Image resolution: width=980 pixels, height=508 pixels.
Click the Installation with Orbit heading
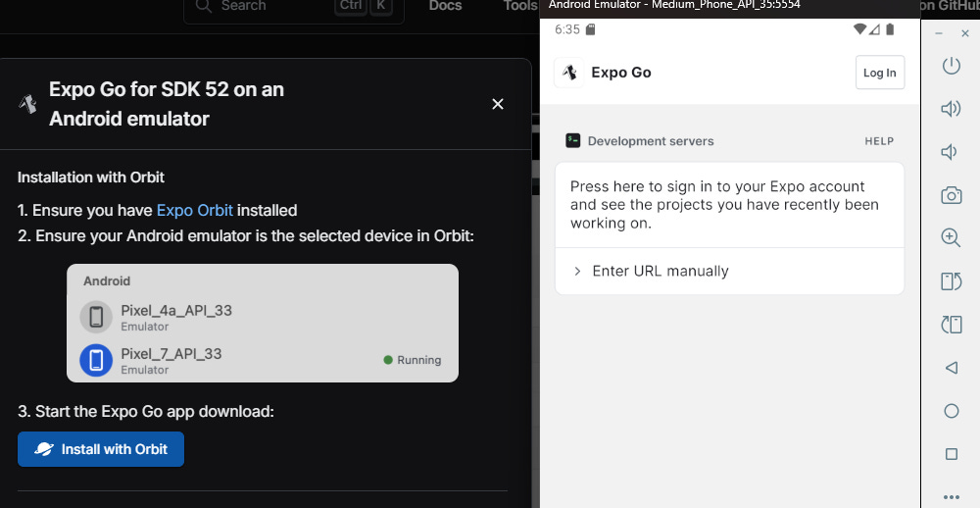click(90, 178)
